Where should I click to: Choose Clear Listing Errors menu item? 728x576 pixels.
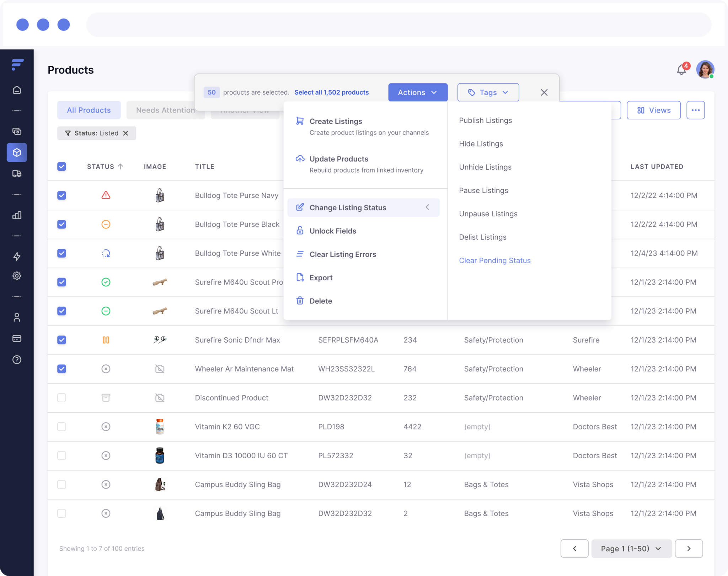[343, 254]
